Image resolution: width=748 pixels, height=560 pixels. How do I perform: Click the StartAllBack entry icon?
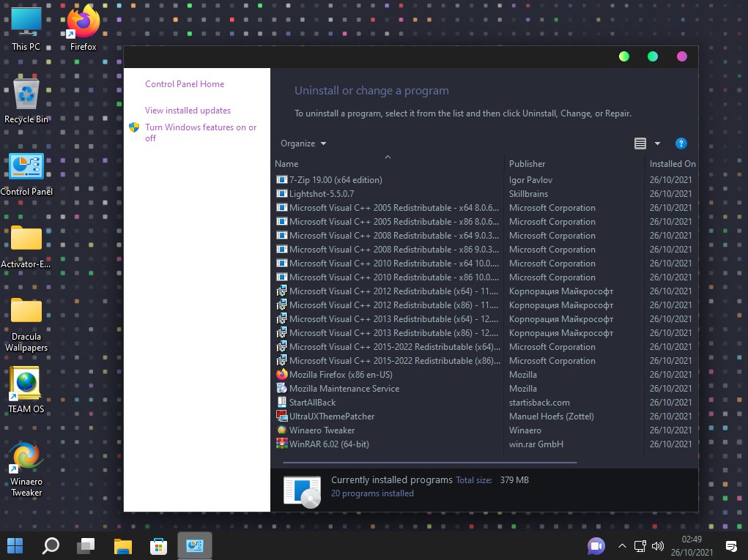click(282, 402)
